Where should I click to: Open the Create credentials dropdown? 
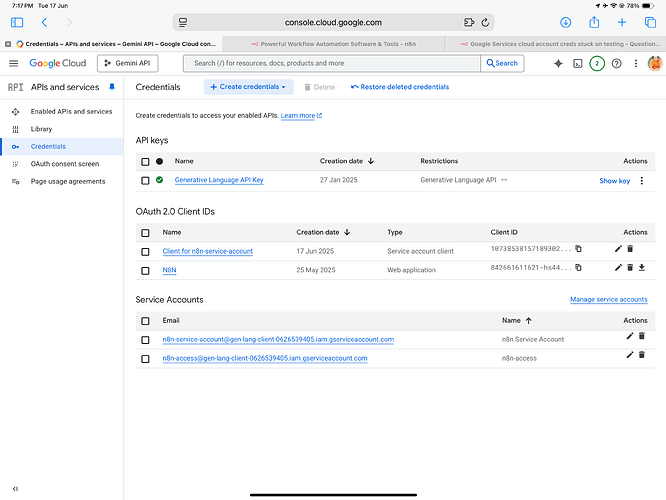tap(248, 87)
